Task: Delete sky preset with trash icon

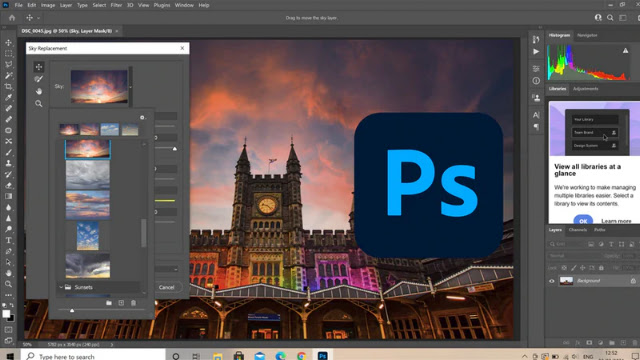Action: (x=133, y=303)
